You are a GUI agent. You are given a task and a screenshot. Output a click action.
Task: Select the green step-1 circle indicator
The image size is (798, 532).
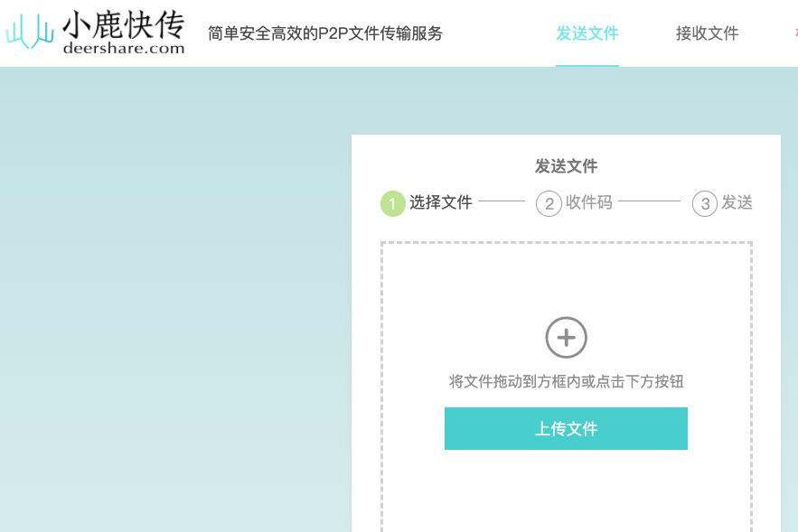point(391,203)
